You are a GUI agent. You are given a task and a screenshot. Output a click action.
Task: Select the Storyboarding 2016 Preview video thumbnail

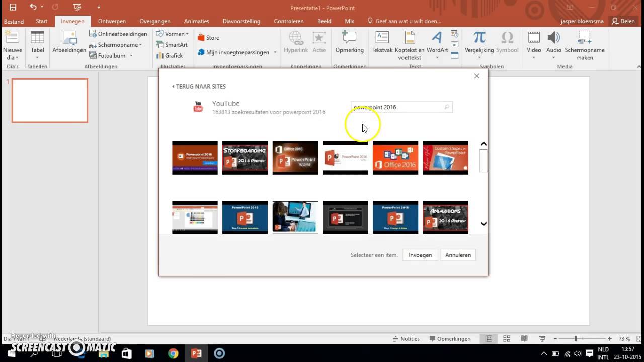pos(245,158)
